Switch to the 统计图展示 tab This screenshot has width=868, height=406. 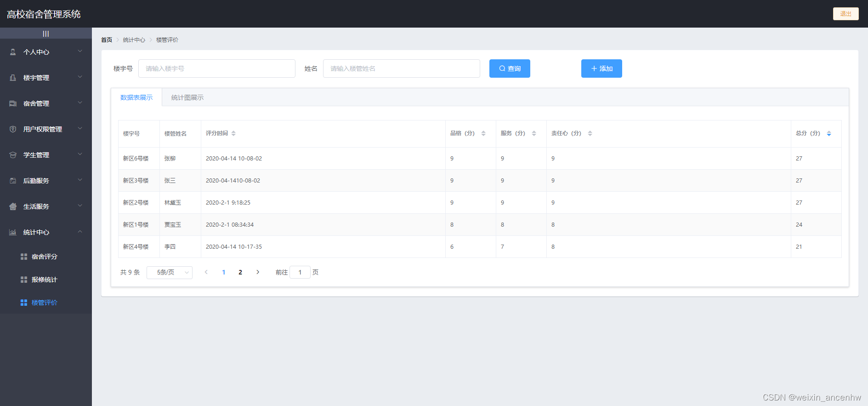[187, 97]
